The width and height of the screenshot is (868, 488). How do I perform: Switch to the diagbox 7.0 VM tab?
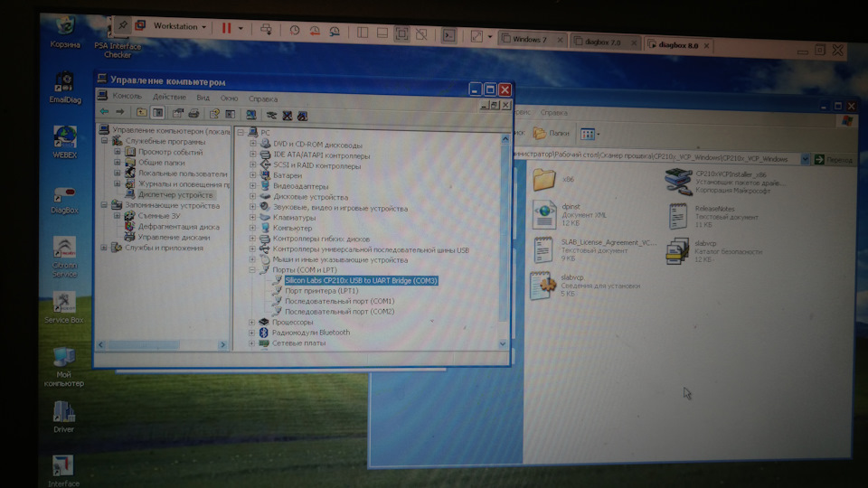(605, 42)
